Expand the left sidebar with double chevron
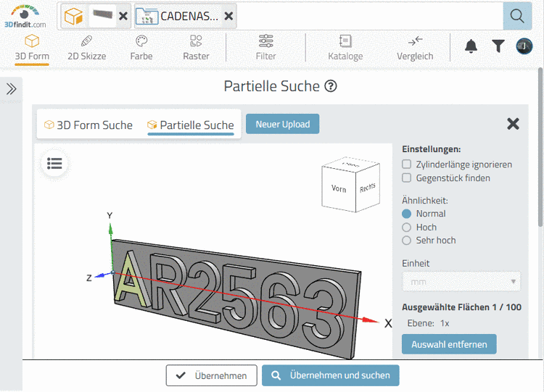 tap(11, 89)
